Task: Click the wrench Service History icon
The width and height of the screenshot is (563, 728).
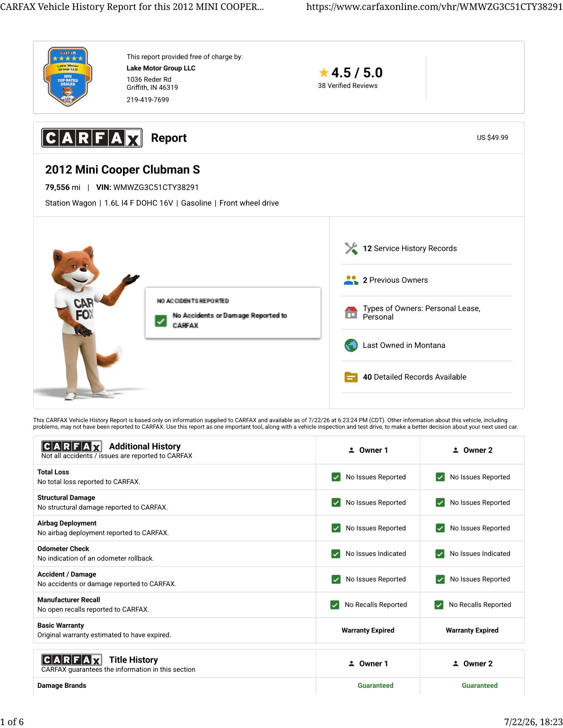Action: coord(351,248)
